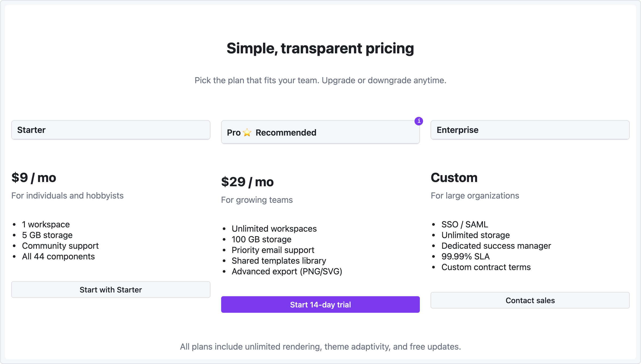
Task: Click the Start with Starter button
Action: (111, 290)
